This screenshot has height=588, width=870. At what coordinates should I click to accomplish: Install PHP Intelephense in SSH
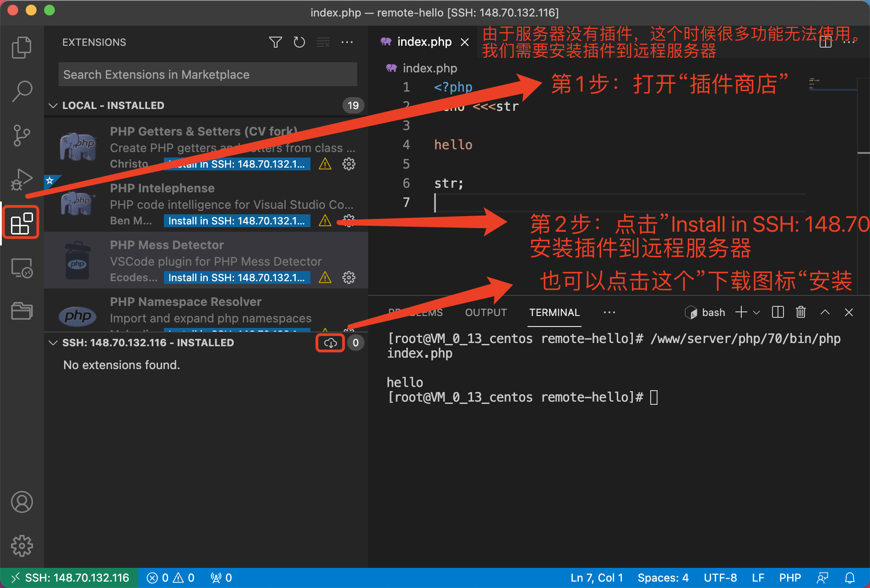click(237, 221)
